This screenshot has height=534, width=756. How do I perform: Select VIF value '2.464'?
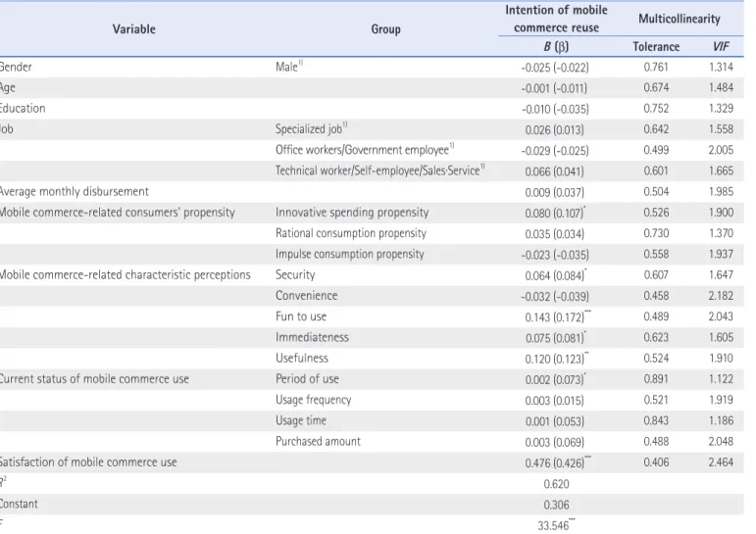click(x=721, y=462)
